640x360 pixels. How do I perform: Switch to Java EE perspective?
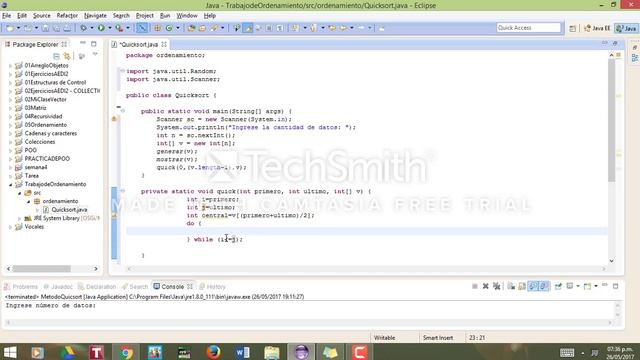(597, 28)
